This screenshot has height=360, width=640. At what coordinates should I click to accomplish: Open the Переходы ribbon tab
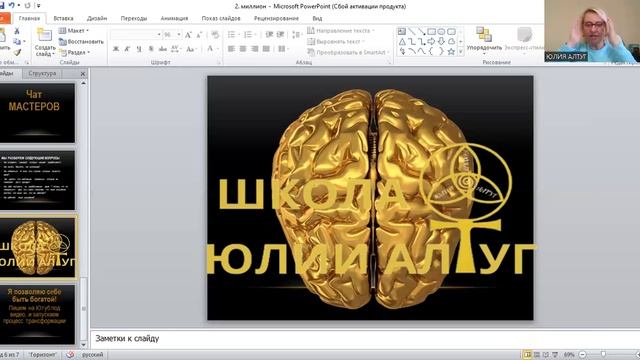tap(134, 18)
